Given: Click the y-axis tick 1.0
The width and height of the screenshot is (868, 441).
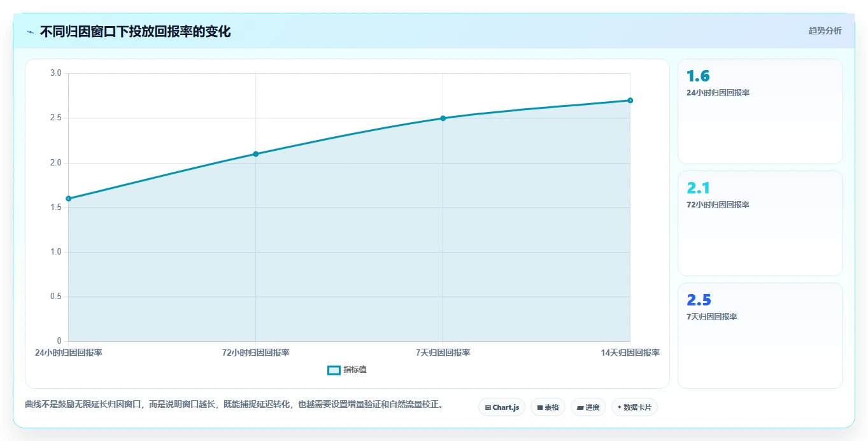Looking at the screenshot, I should click(x=55, y=252).
